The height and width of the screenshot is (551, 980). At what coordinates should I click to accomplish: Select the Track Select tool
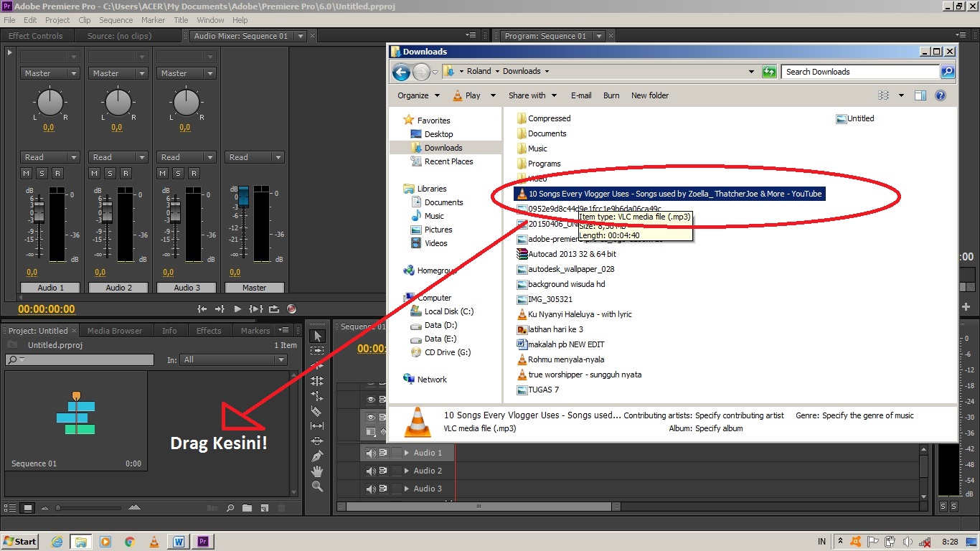click(318, 350)
